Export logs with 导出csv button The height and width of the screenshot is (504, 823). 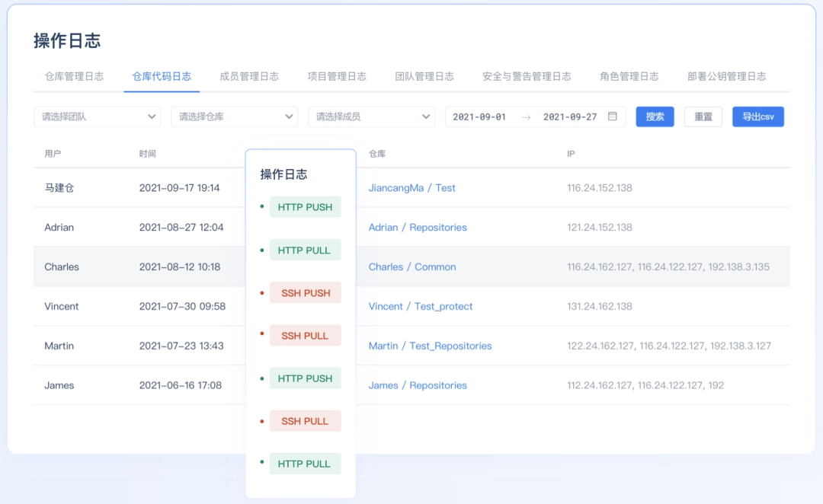tap(758, 116)
